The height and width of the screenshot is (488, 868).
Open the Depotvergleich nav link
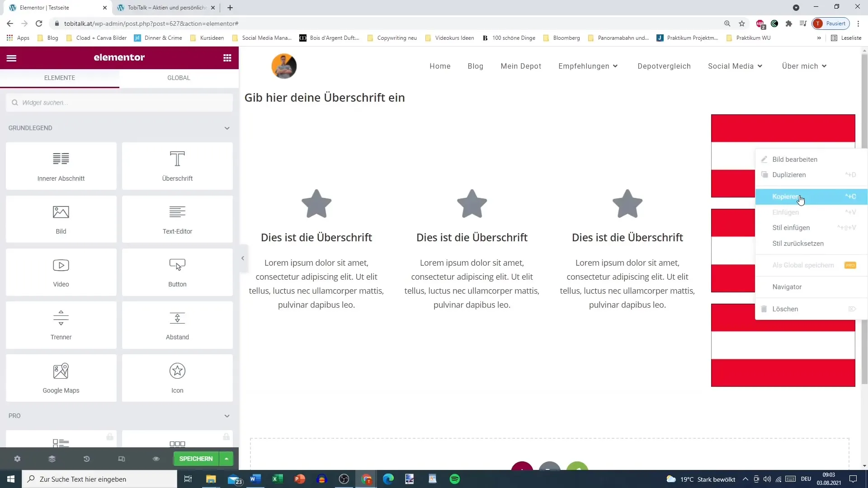(664, 66)
